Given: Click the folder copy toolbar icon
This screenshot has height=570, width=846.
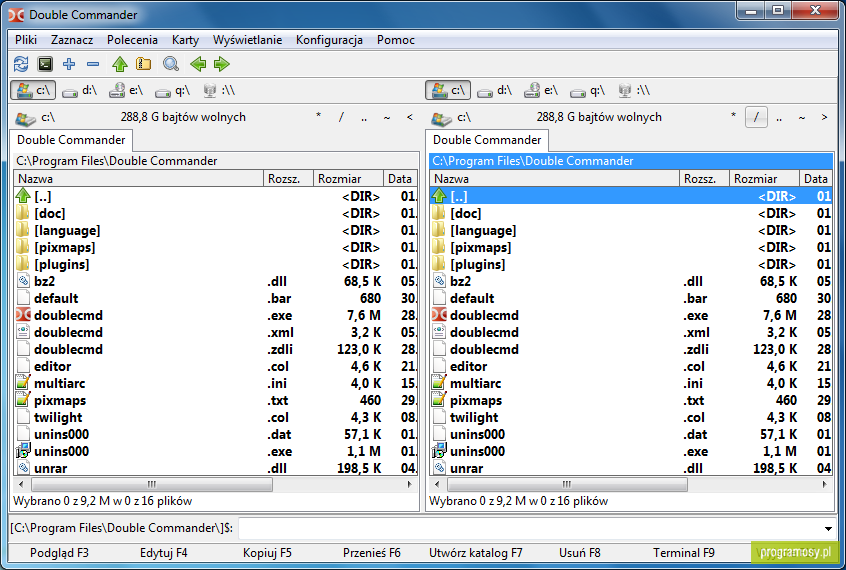Looking at the screenshot, I should [x=144, y=64].
